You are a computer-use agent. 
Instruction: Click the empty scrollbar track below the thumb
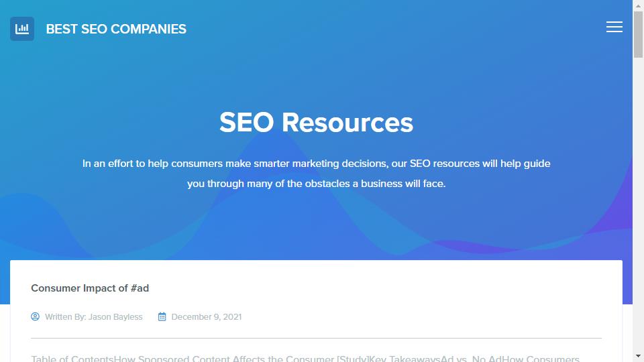coord(638,205)
